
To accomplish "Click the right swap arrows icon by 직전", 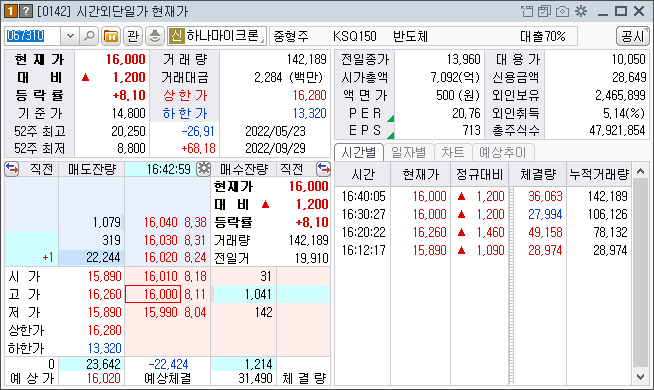I will pyautogui.click(x=323, y=169).
